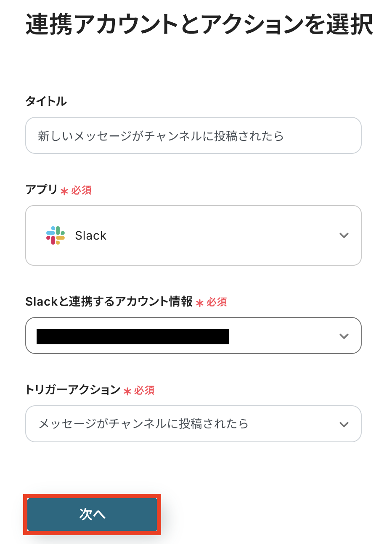Choose the メッセージがチャンネルに投稿されたら trigger value

pos(143,424)
